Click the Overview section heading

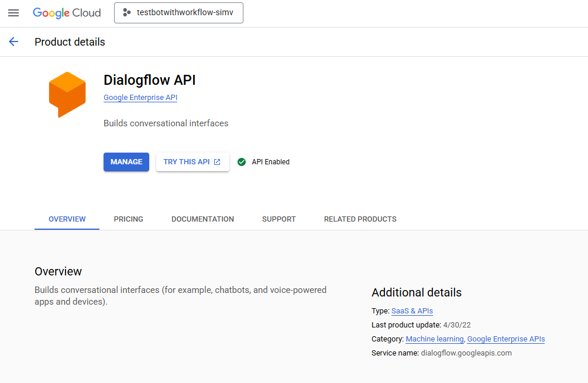(x=58, y=271)
